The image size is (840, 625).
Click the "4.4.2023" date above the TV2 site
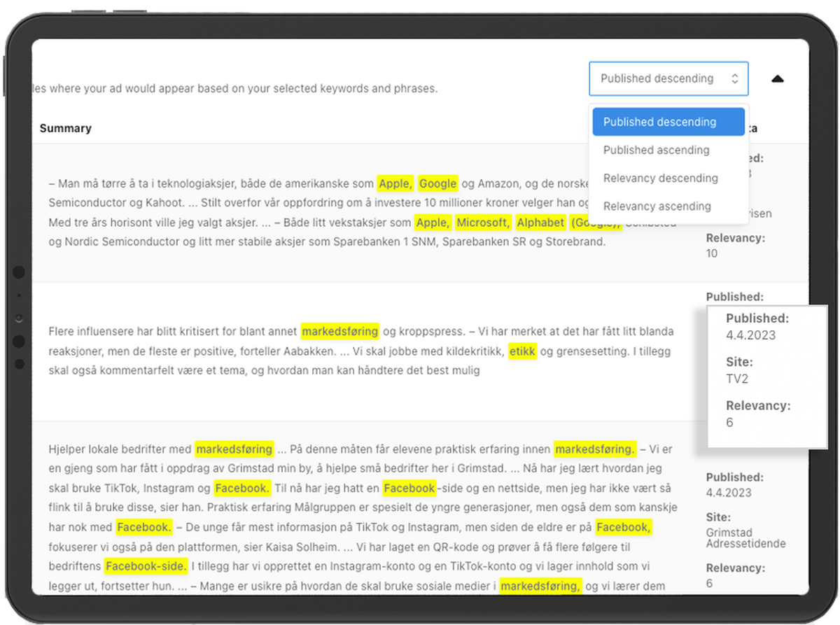pos(751,335)
